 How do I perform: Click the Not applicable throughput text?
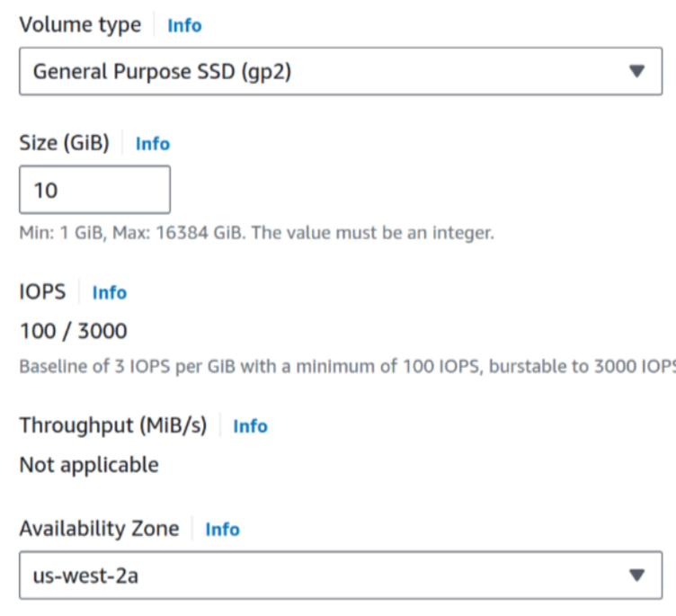[89, 465]
